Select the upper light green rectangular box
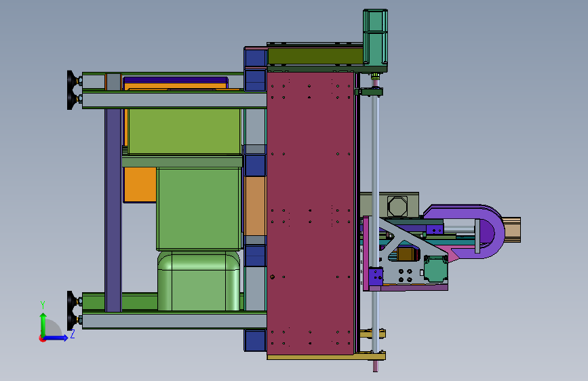 [x=184, y=132]
